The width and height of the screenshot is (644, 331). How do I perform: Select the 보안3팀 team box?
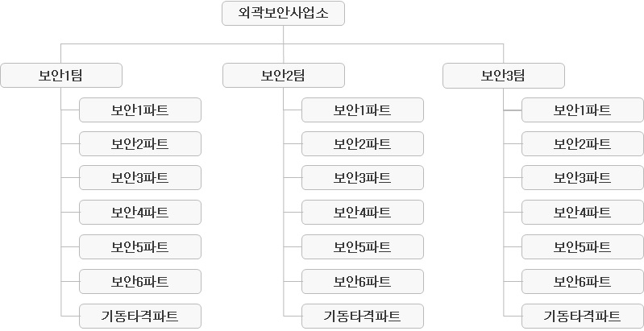point(504,76)
